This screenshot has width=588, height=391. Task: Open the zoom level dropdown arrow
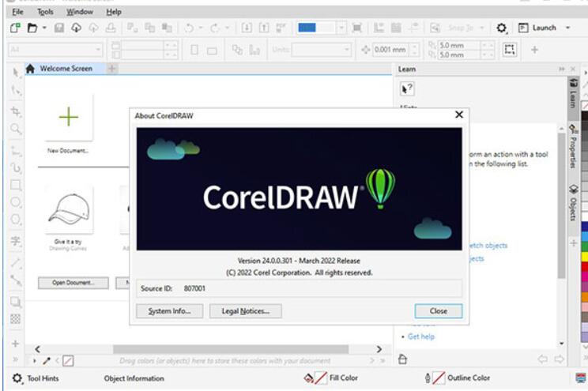(x=341, y=28)
